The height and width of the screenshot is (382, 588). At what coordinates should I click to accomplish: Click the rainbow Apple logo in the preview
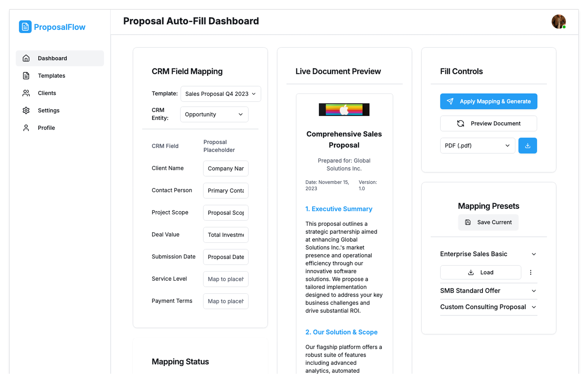[x=344, y=110]
